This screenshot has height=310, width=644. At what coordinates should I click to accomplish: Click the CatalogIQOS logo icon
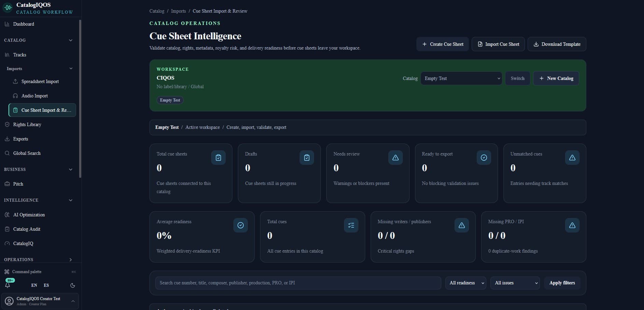8,8
